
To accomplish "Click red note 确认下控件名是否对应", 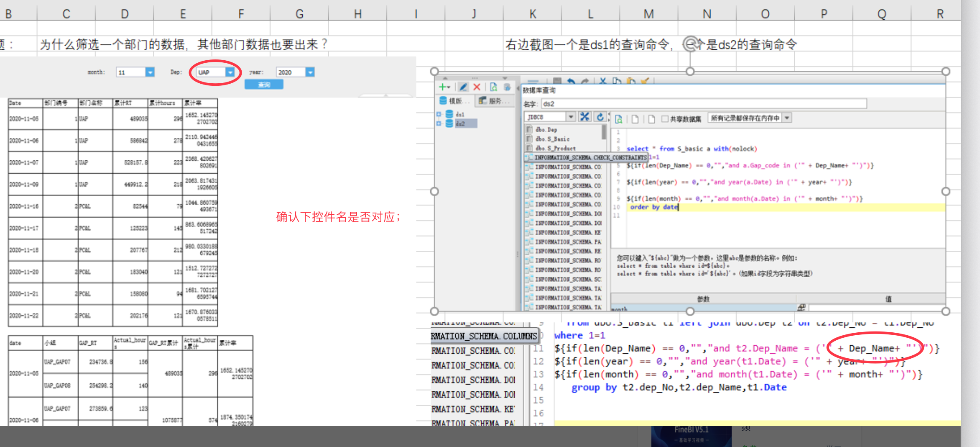I will [x=338, y=217].
